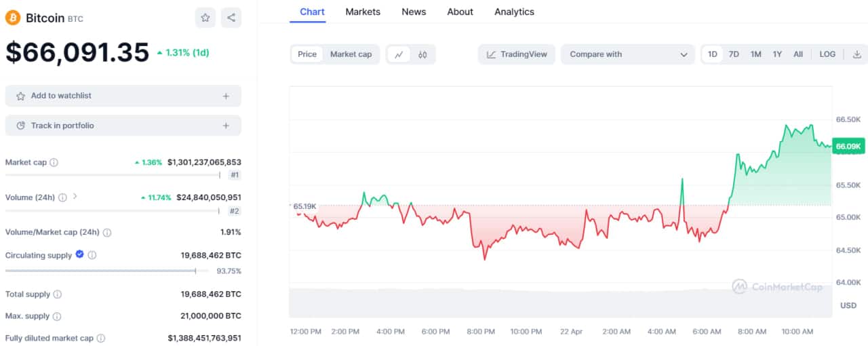Viewport: 868px width, 346px height.
Task: Click the TradingView button
Action: click(517, 54)
